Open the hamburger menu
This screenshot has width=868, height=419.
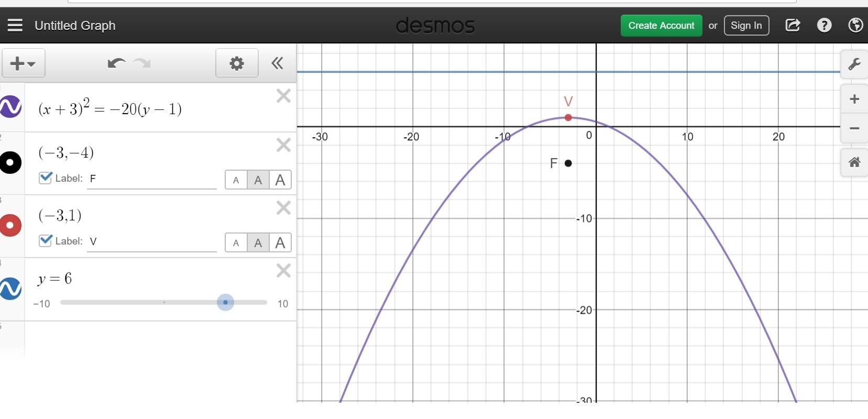15,25
